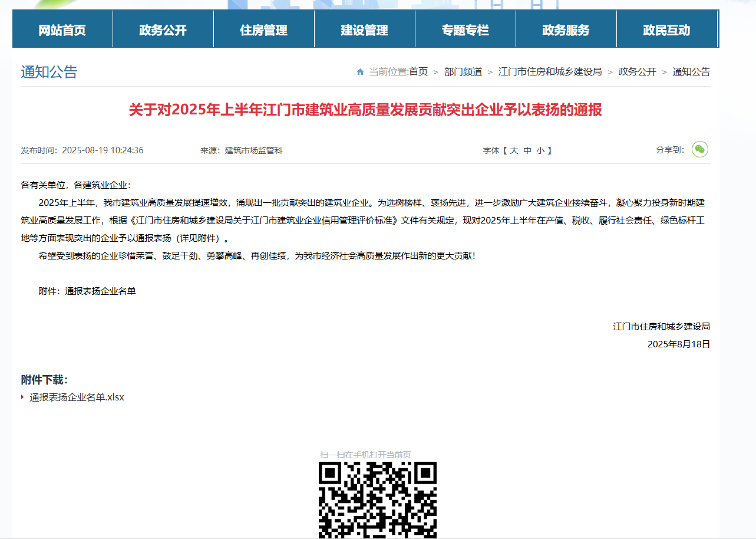
Task: Click 部门频道 breadcrumb link
Action: (463, 72)
